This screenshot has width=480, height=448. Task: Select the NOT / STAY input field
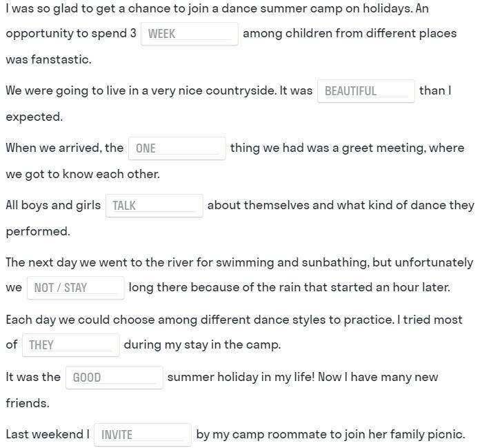coord(76,288)
